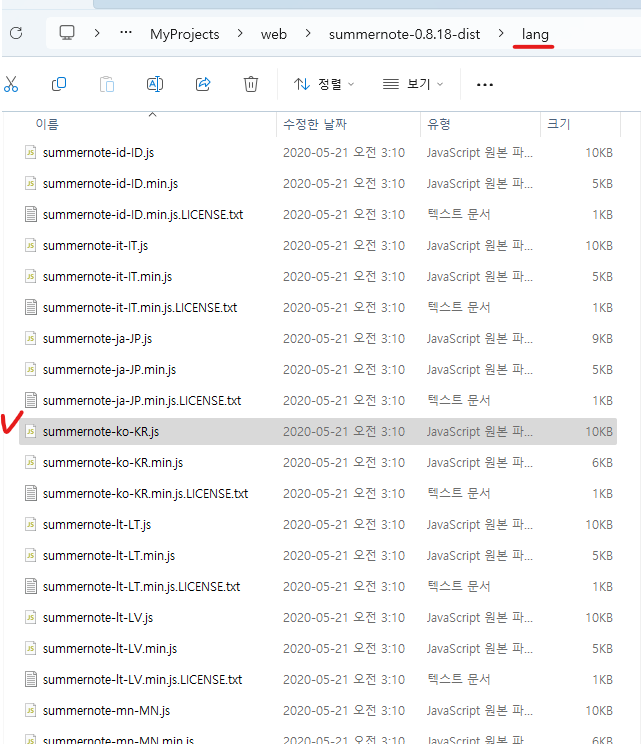Click JS file icon of summernote-ja-JP.js
Image resolution: width=641 pixels, height=744 pixels.
pos(30,338)
